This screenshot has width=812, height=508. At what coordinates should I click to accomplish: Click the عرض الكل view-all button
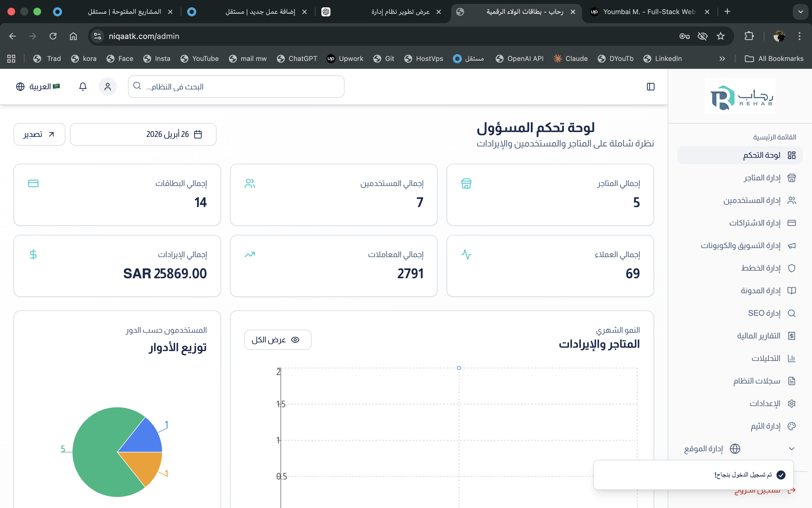pos(277,340)
